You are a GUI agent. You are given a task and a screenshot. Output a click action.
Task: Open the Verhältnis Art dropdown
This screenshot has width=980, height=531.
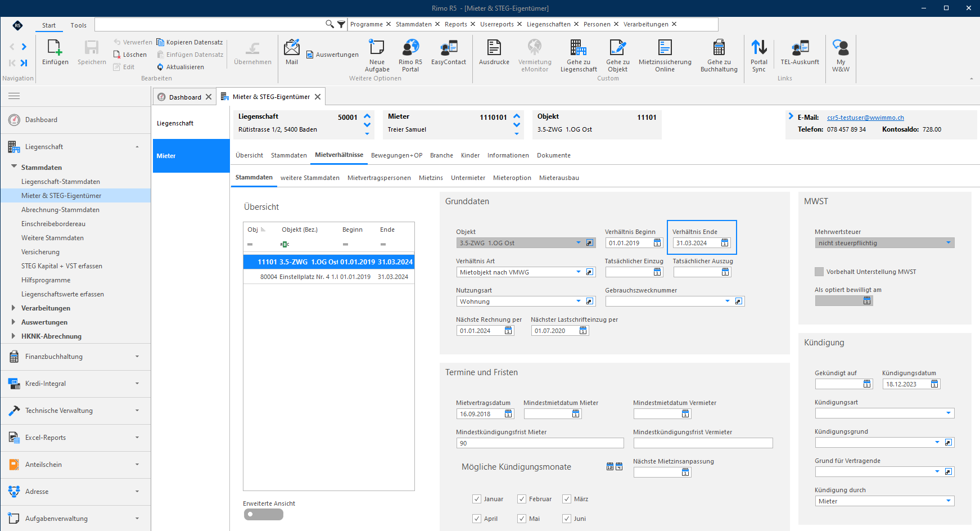point(578,272)
